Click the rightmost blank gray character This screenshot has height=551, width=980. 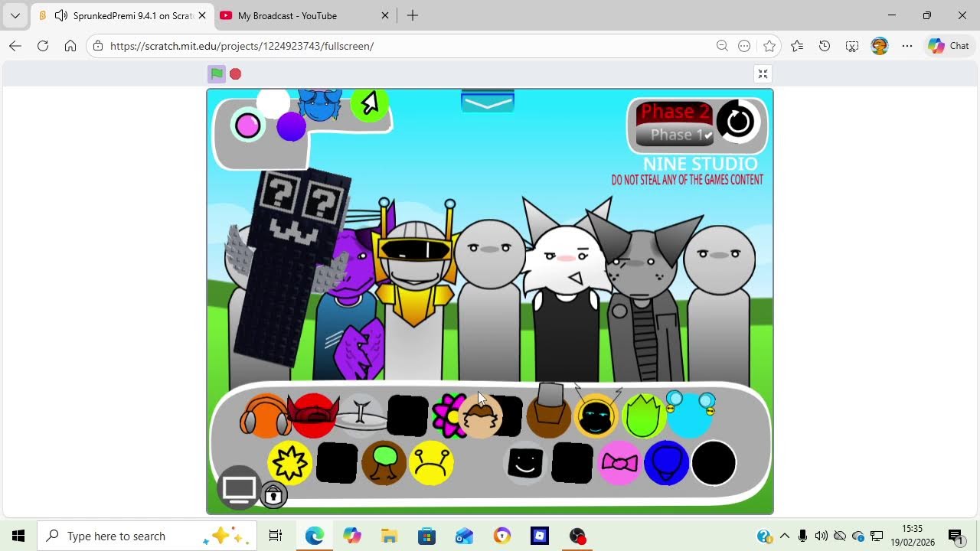point(719,302)
